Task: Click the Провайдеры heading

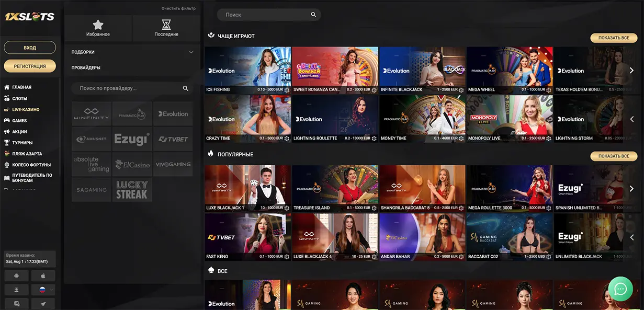Action: (x=86, y=67)
